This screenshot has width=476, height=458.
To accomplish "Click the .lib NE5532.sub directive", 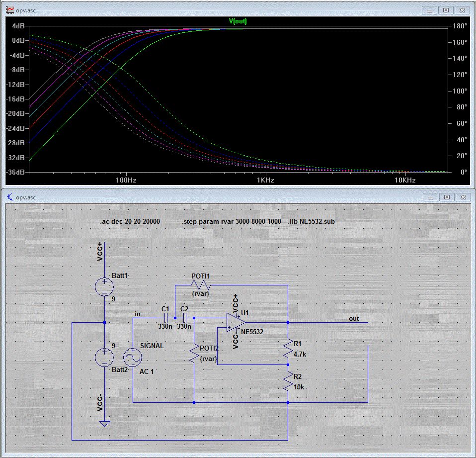I will point(312,221).
